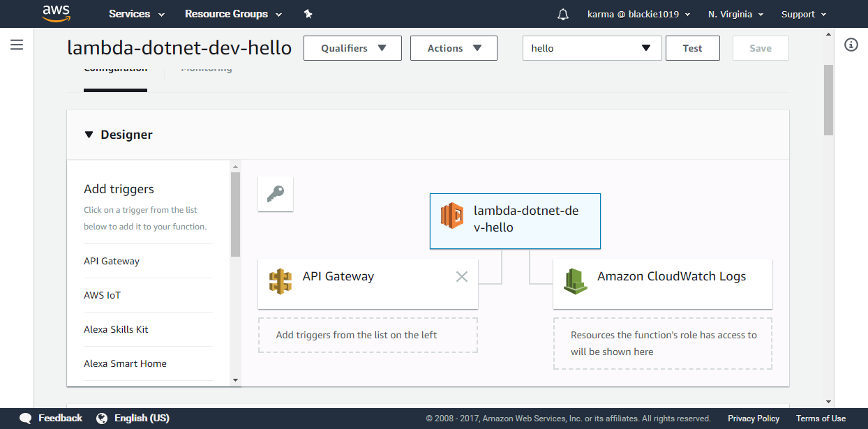Open the hamburger navigation menu

click(17, 45)
